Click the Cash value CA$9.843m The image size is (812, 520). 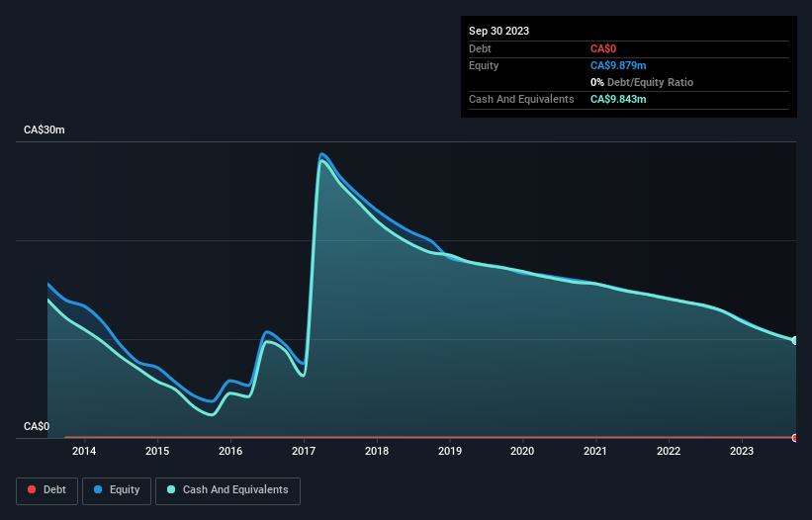(618, 99)
